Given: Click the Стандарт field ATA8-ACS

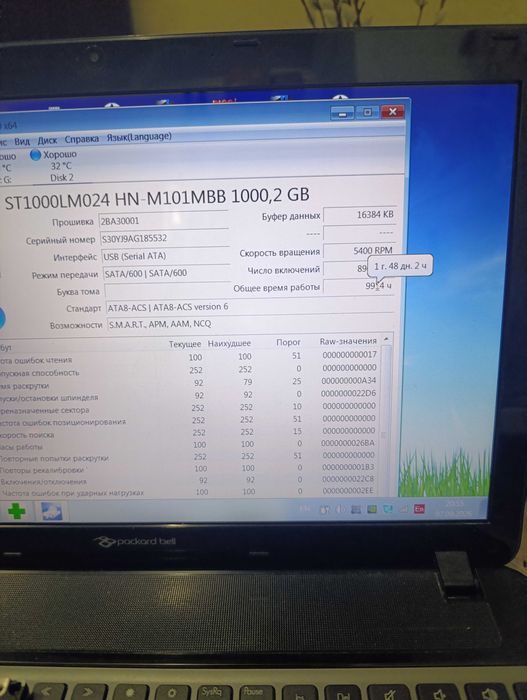Looking at the screenshot, I should pyautogui.click(x=250, y=307).
